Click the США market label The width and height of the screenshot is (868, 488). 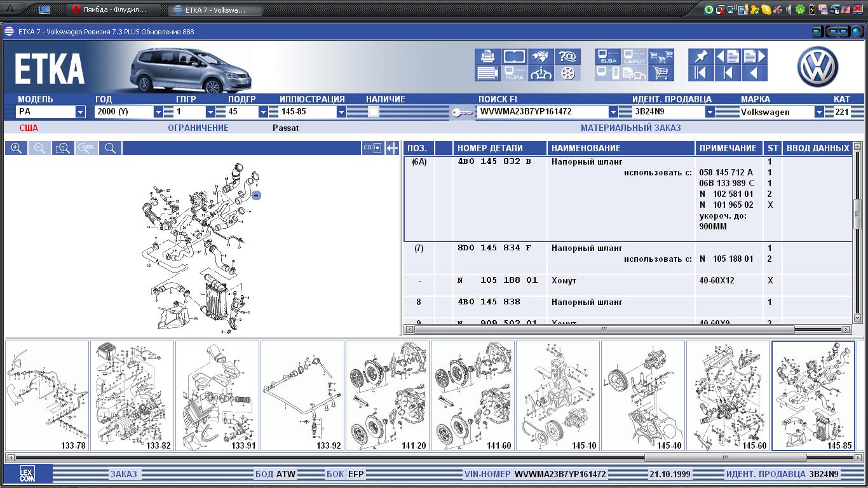coord(29,128)
